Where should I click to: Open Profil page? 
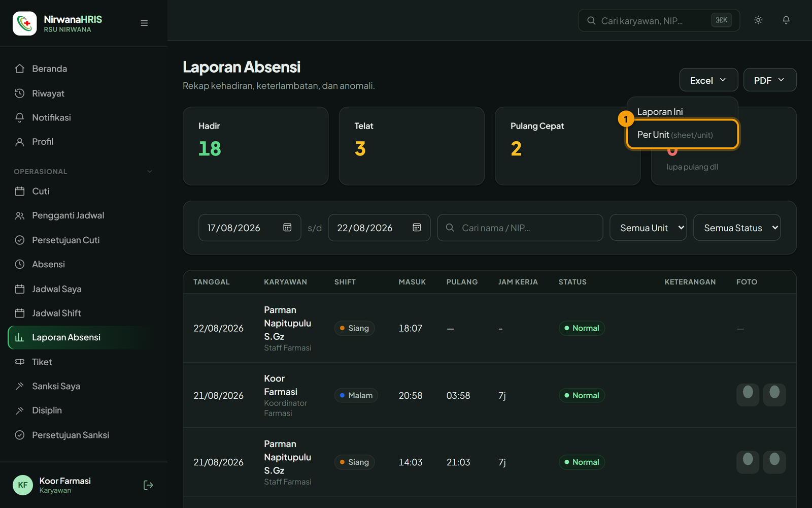click(84, 142)
